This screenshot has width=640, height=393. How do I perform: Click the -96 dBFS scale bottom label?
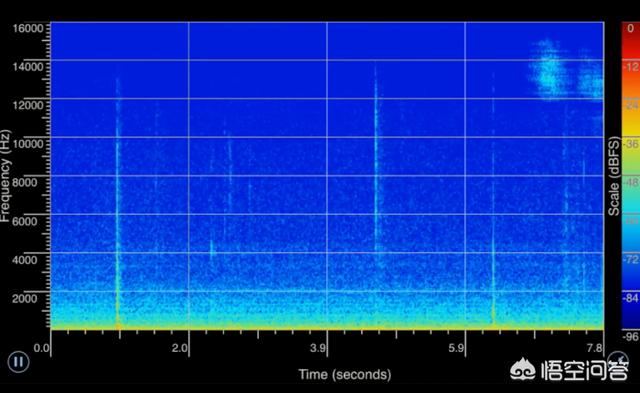tap(631, 337)
